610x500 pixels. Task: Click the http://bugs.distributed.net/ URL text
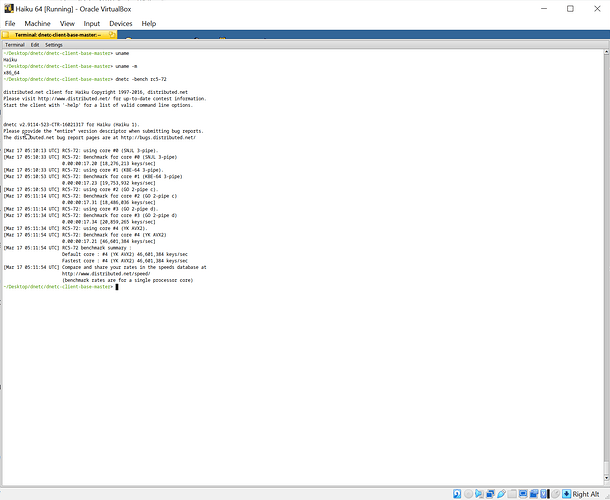[x=158, y=137]
